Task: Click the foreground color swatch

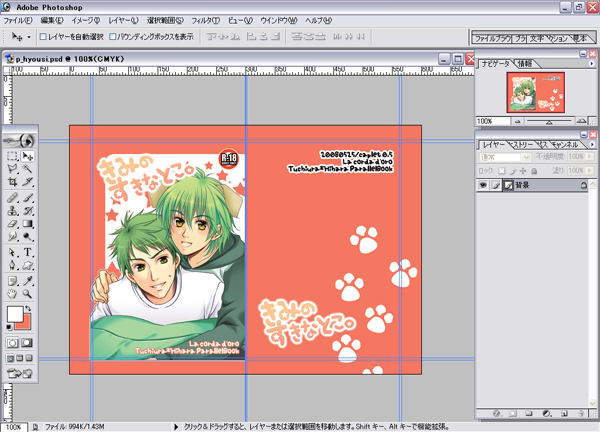Action: pyautogui.click(x=14, y=314)
